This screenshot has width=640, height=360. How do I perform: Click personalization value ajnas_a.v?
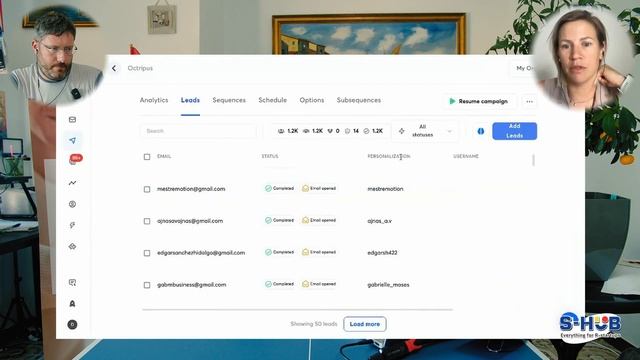coord(380,221)
